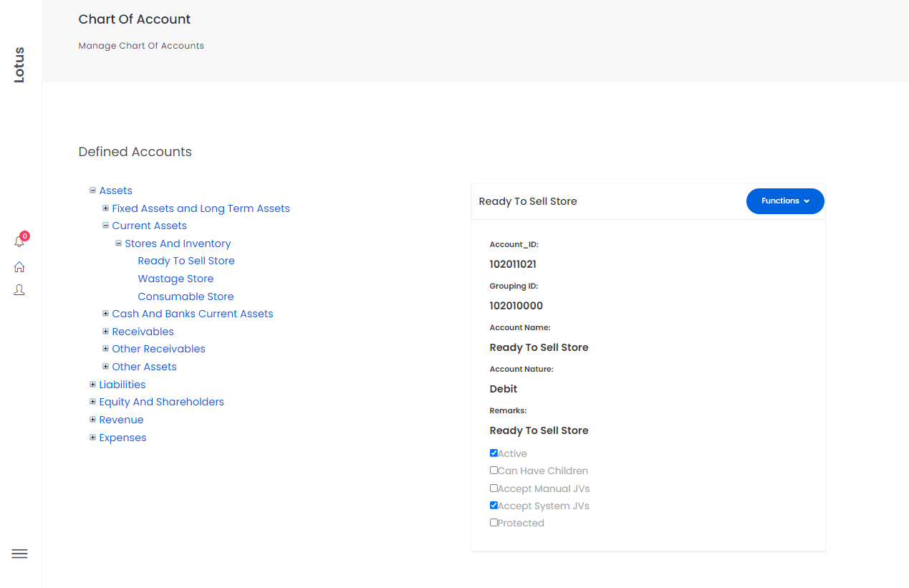Expand the Liabilities node
The height and width of the screenshot is (588, 909).
point(92,385)
